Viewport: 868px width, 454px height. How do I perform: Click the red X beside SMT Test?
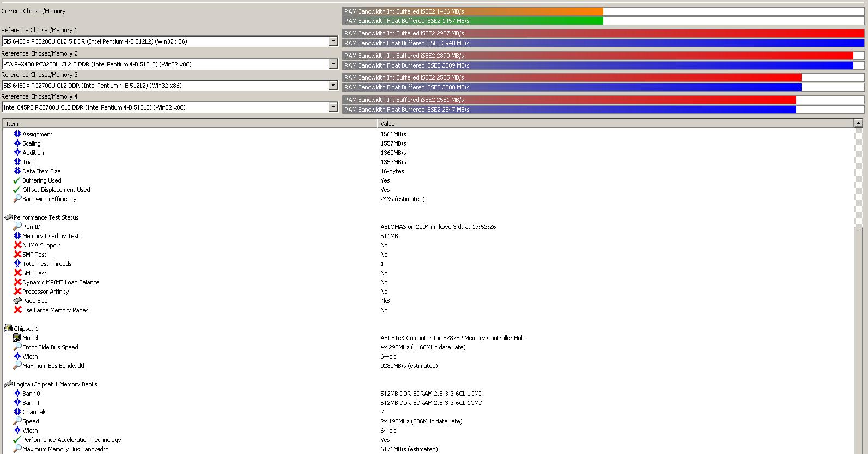click(x=17, y=273)
